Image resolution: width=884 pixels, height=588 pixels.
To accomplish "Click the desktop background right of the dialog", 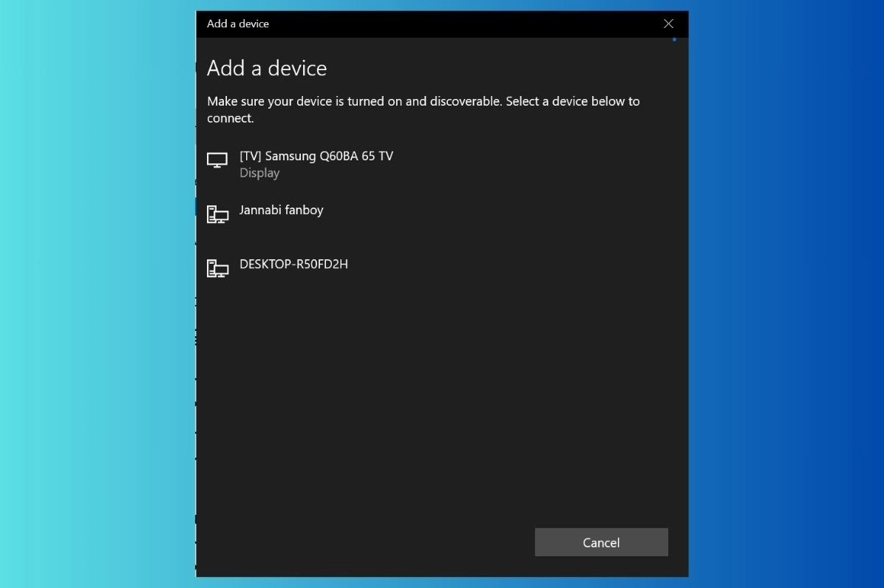I will pos(783,295).
